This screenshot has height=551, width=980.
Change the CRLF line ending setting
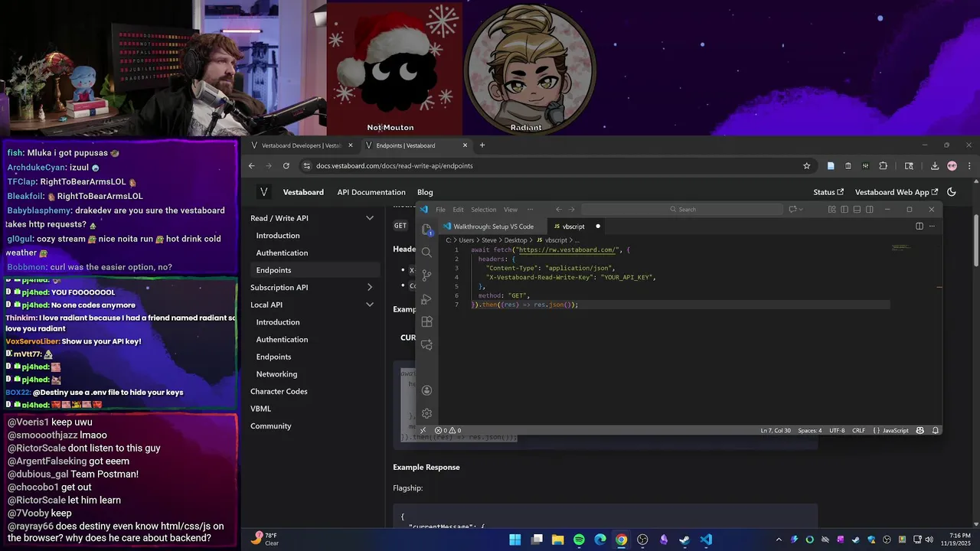[859, 430]
